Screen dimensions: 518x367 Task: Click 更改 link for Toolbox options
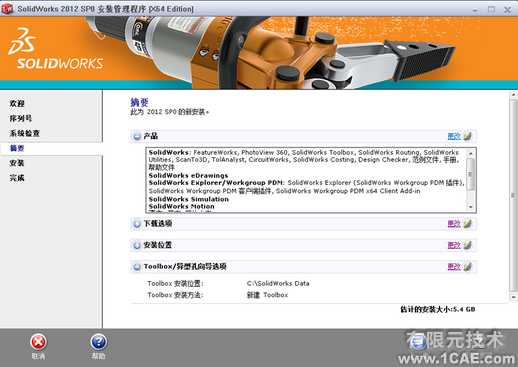click(454, 267)
